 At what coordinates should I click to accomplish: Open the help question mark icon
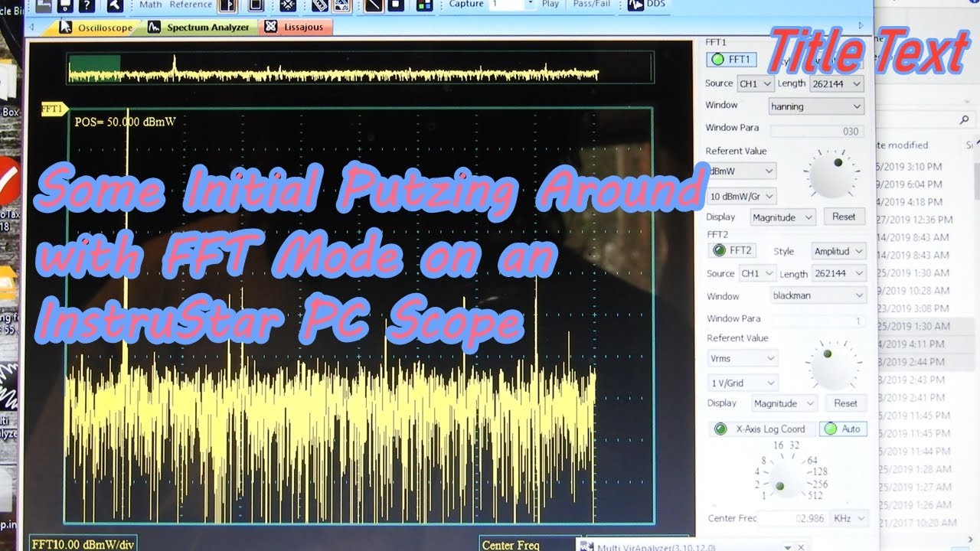click(x=87, y=5)
